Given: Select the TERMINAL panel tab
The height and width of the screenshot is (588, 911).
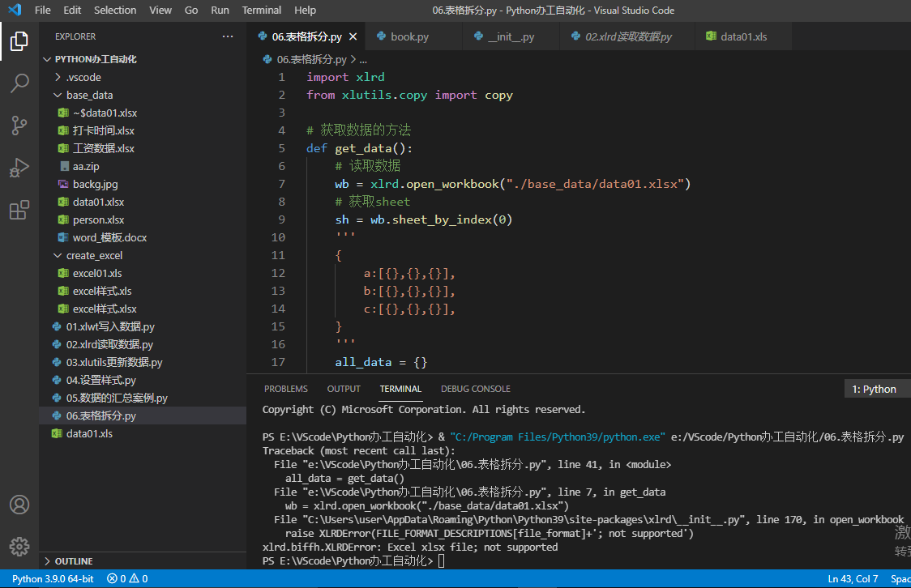Looking at the screenshot, I should pyautogui.click(x=400, y=389).
